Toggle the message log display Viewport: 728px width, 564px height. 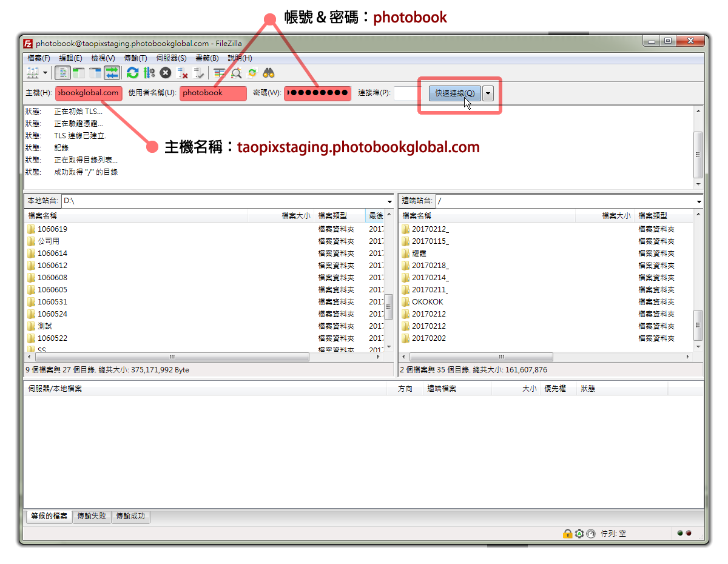click(x=62, y=73)
